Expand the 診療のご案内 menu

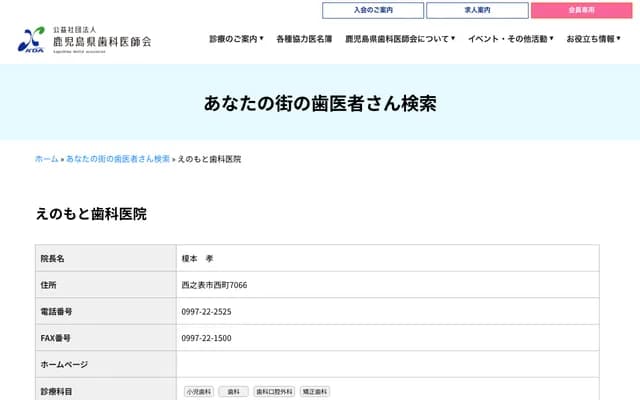[x=236, y=39]
